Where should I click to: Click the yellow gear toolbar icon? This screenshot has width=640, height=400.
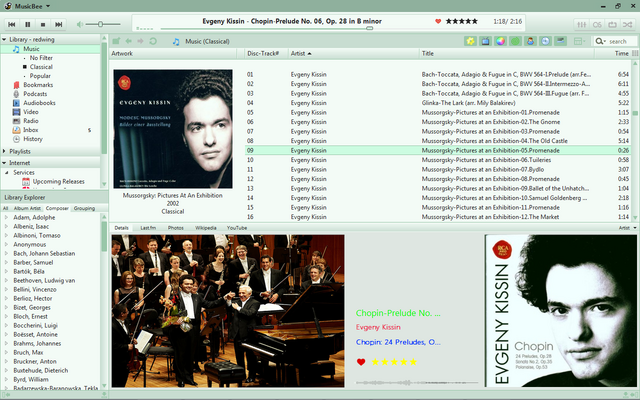(470, 41)
